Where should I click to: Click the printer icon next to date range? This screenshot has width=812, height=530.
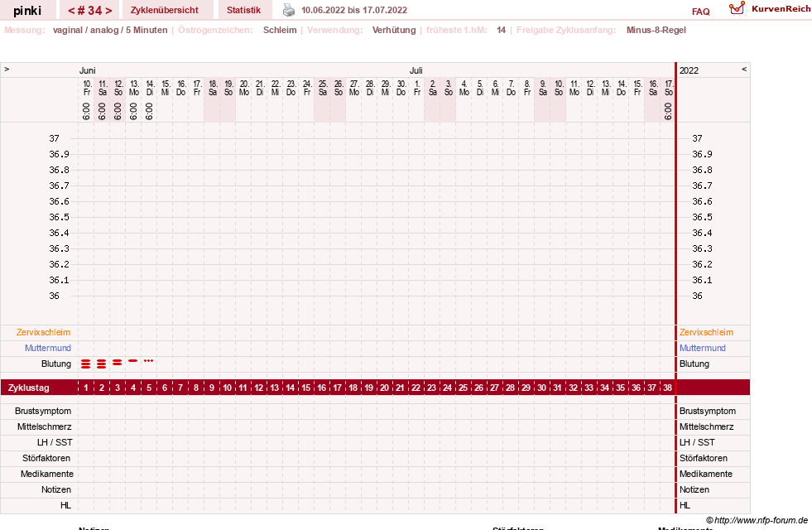click(288, 10)
